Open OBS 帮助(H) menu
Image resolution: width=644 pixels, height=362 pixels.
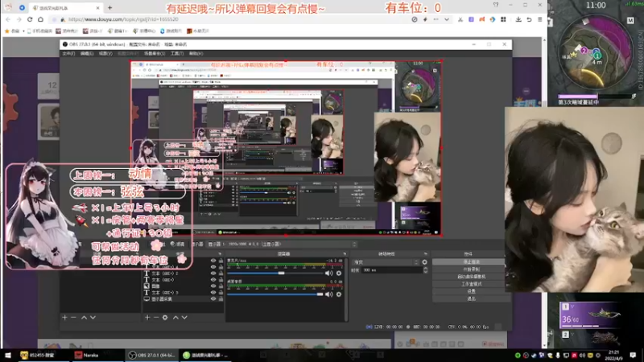click(x=196, y=53)
